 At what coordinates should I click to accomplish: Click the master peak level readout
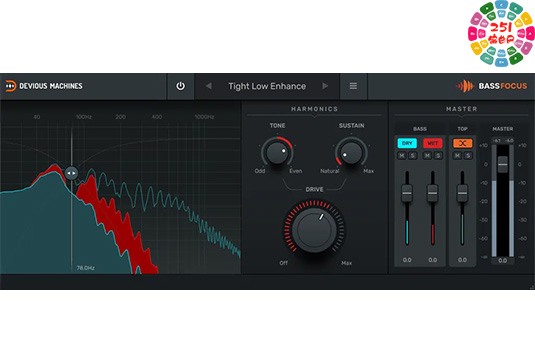click(503, 140)
